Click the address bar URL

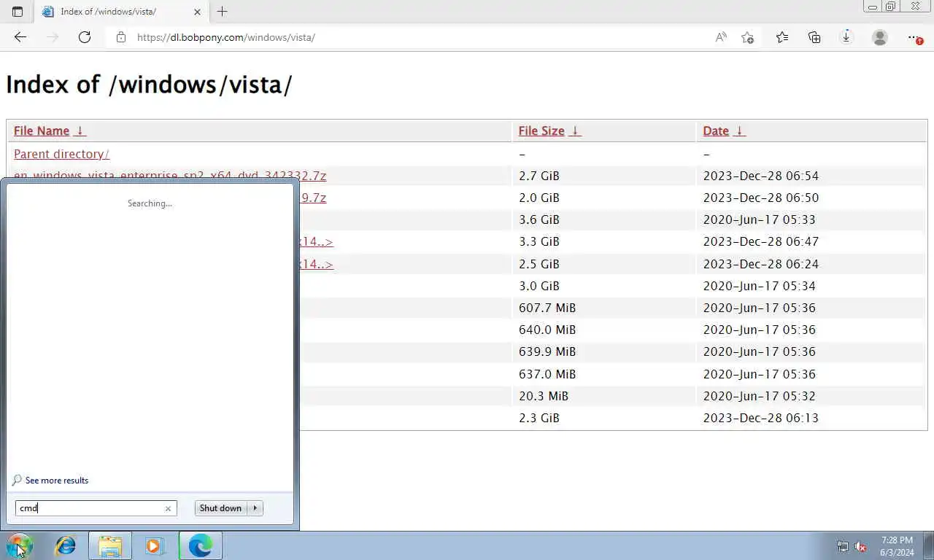226,37
